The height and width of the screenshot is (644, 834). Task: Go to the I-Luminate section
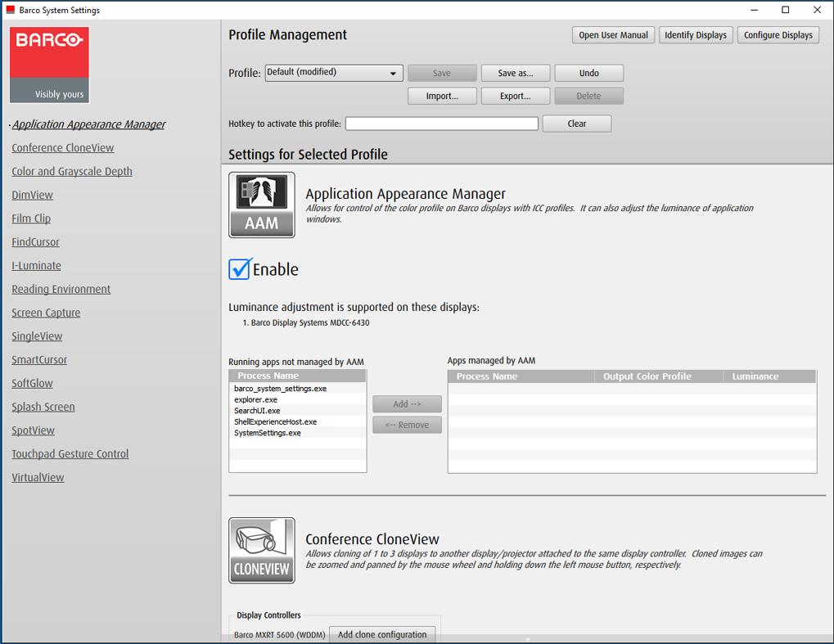click(x=36, y=265)
